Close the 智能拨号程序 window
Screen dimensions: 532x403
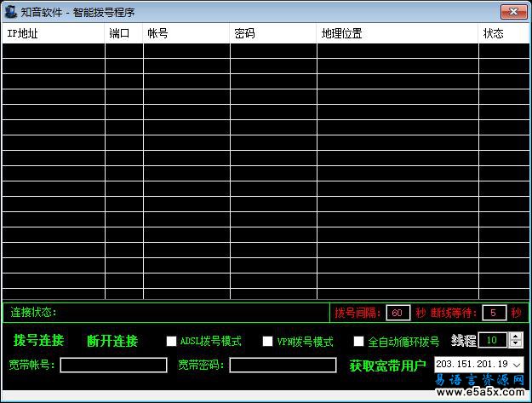513,12
